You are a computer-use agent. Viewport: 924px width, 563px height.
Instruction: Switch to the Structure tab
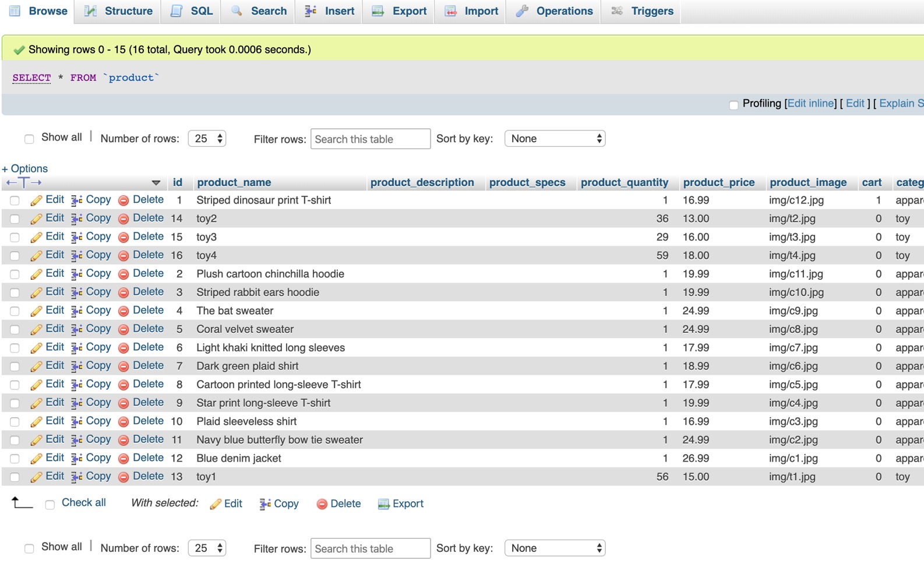pos(118,11)
